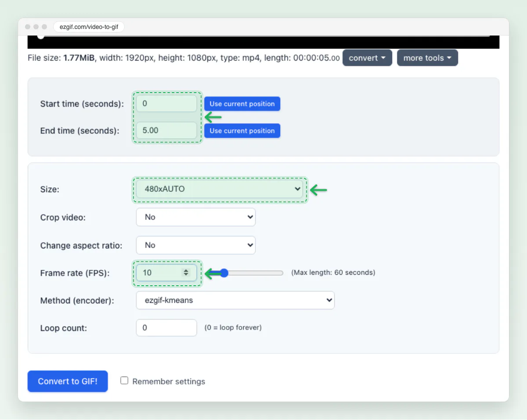Click the Frame rate slider handle
The image size is (527, 420).
click(x=224, y=273)
